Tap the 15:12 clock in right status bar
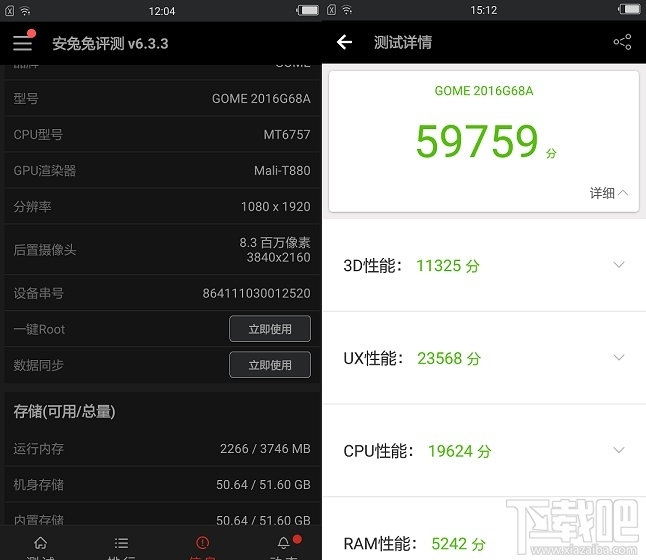 (484, 10)
